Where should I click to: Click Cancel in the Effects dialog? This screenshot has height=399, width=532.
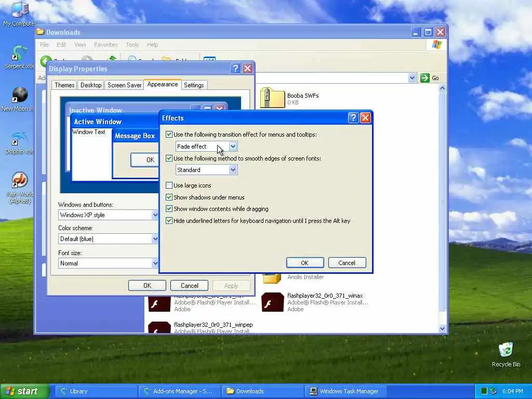(347, 262)
